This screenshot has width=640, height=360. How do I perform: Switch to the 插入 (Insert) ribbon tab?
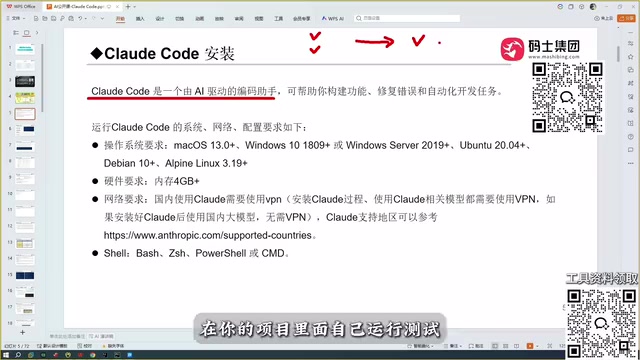(140, 19)
